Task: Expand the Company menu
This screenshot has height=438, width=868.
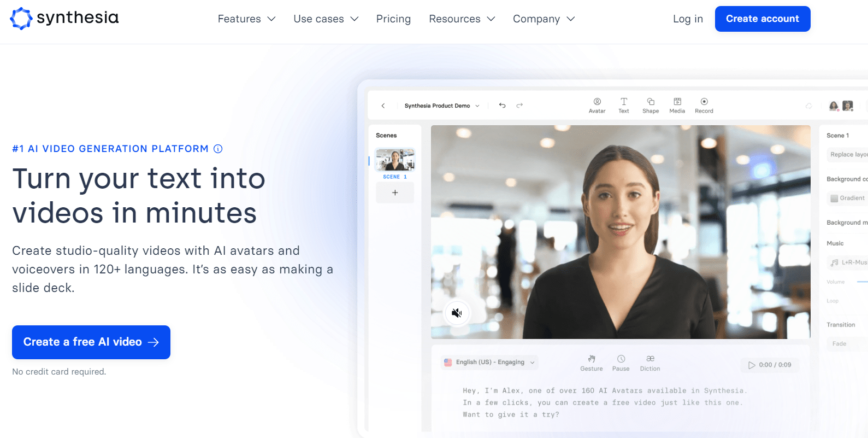Action: point(544,19)
